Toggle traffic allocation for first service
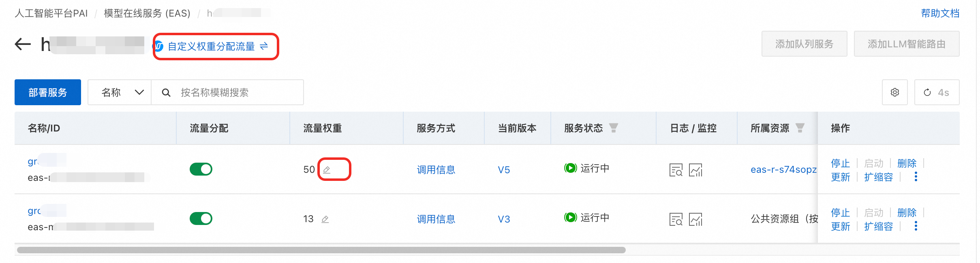Screen dimensions: 980x263 201,169
